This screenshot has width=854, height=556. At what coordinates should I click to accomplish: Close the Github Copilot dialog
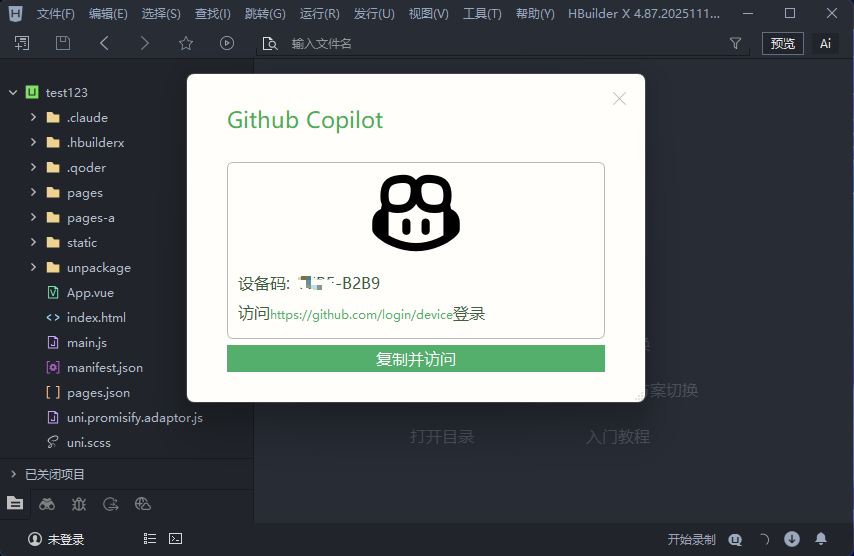coord(619,98)
